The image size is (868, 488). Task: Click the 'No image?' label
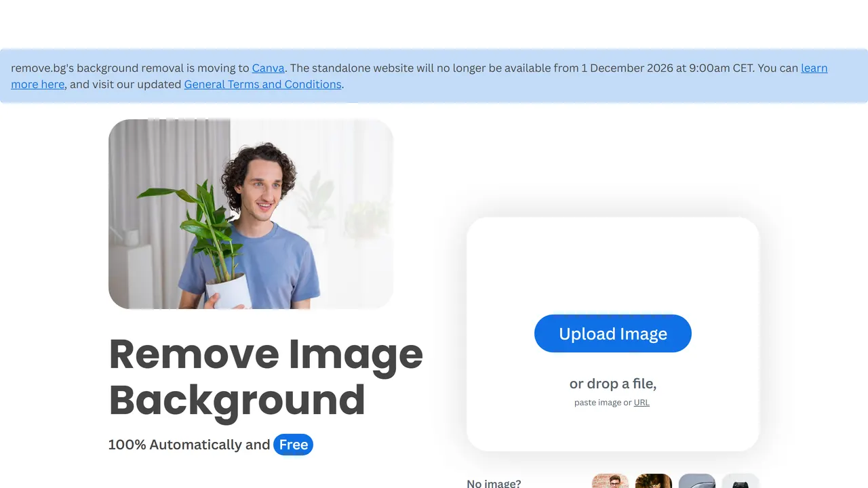coord(494,483)
